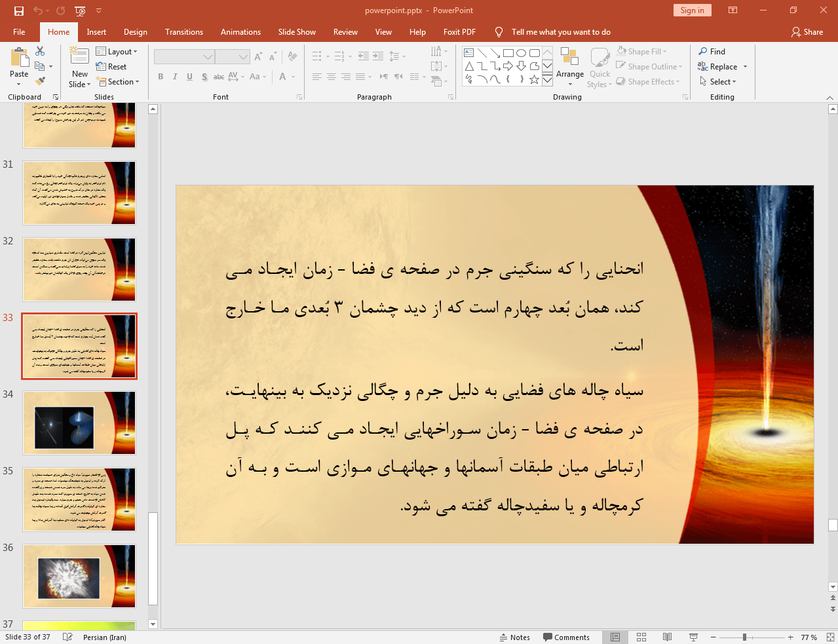Click the Numbering list icon
This screenshot has height=644, width=838.
tap(339, 56)
